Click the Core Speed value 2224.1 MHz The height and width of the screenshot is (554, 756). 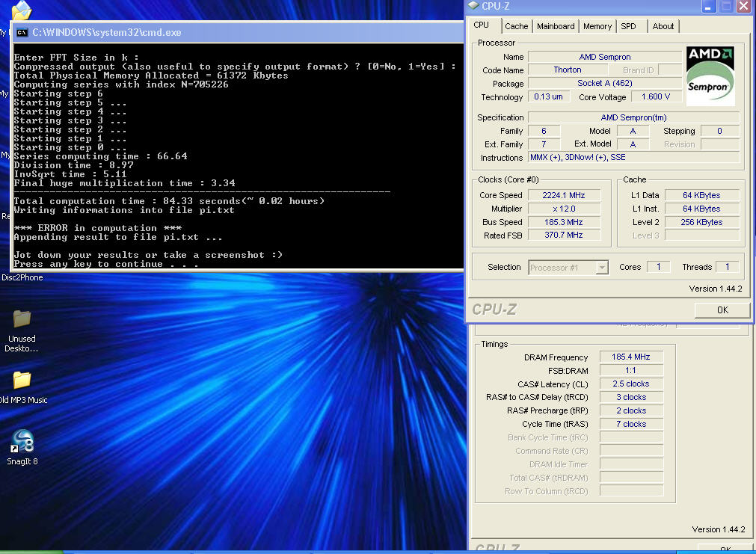(564, 195)
